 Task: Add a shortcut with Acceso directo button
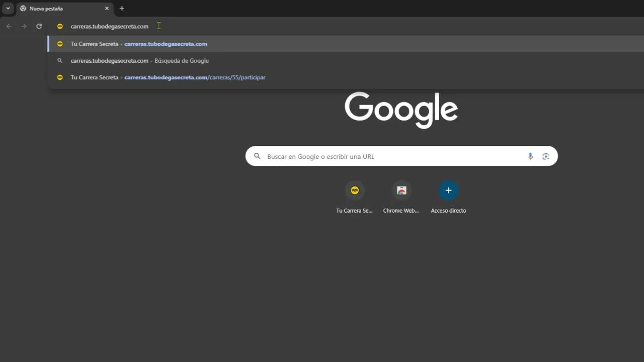tap(448, 190)
